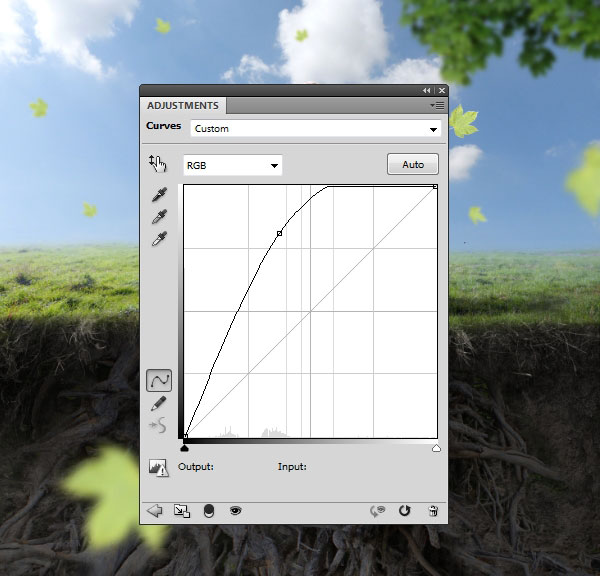600x576 pixels.
Task: Click the white input slider triangle
Action: (436, 448)
